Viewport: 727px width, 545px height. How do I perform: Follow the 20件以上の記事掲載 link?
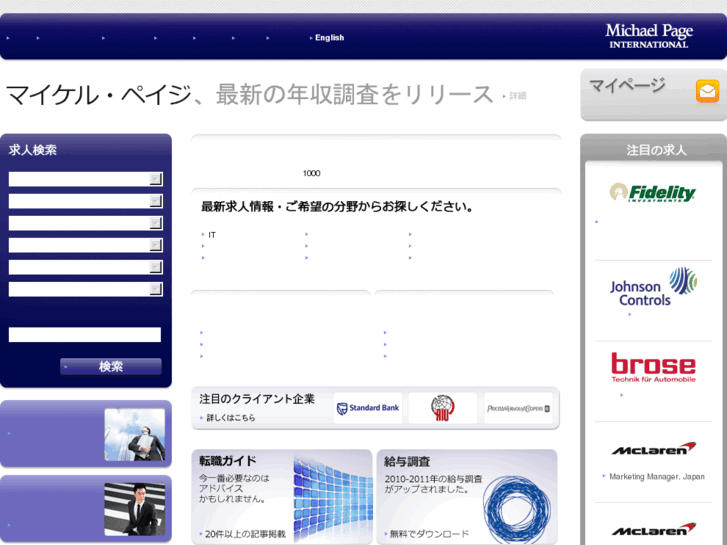click(x=245, y=534)
